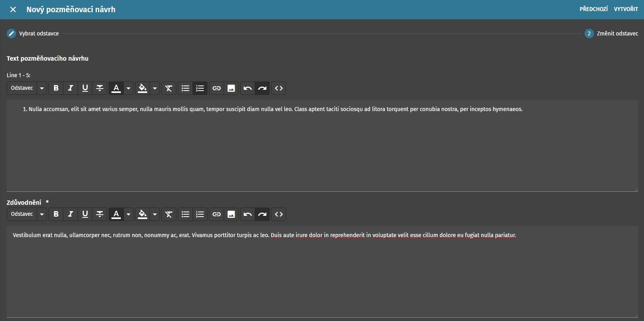Focus the Zdůvodnění text editor area
This screenshot has height=321, width=644.
pyautogui.click(x=322, y=272)
